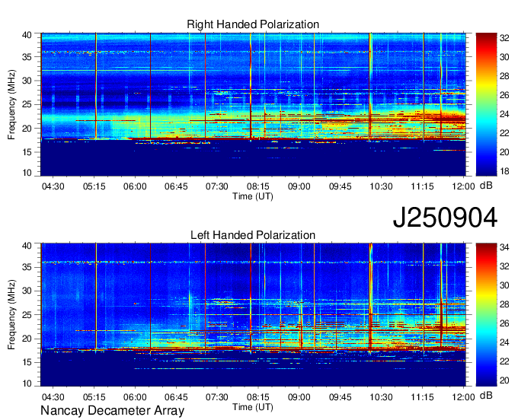Click the 11:15 tick under Right Handed plot
This screenshot has width=518, height=420.
click(422, 186)
